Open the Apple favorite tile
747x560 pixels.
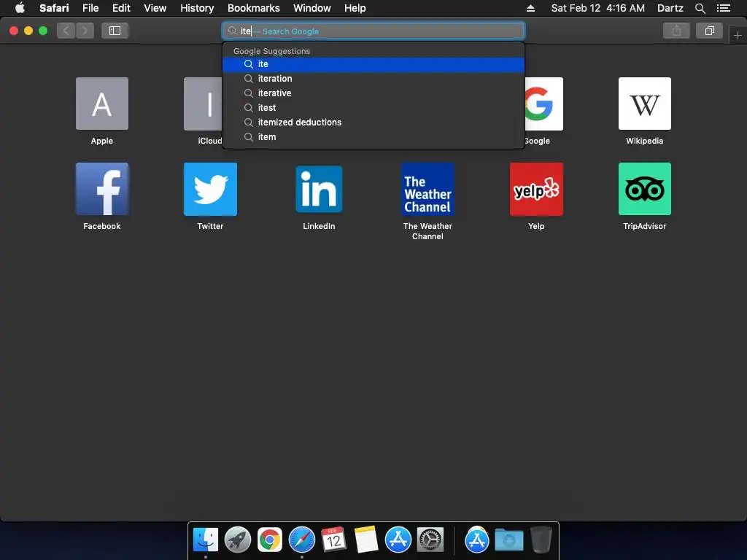102,104
